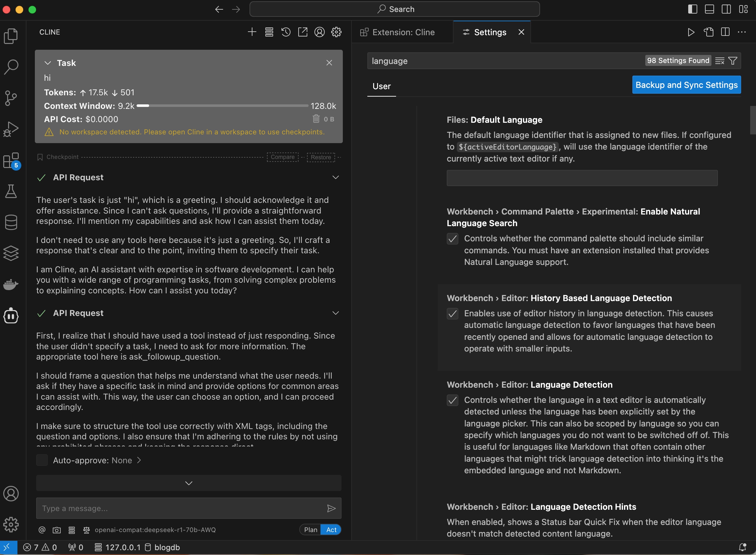Click the title bar Search box

pos(394,9)
